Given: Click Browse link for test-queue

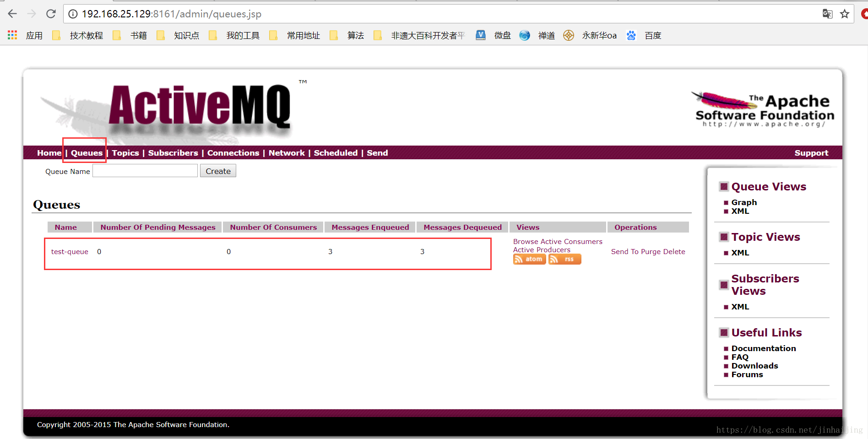Looking at the screenshot, I should click(x=526, y=241).
